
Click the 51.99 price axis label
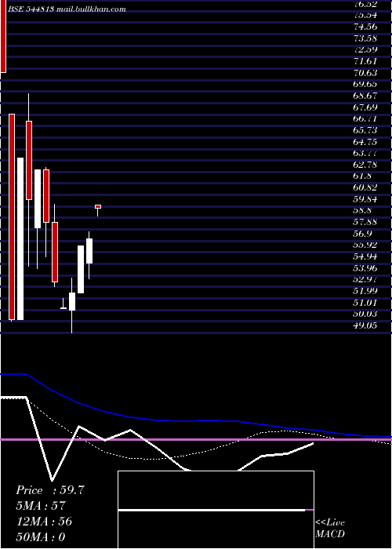365,291
